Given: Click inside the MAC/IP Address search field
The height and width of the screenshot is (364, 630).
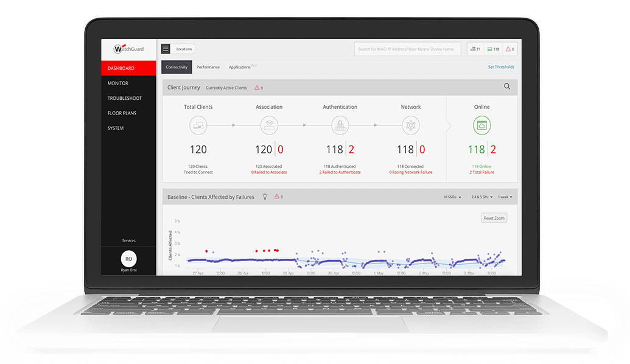Looking at the screenshot, I should 405,49.
